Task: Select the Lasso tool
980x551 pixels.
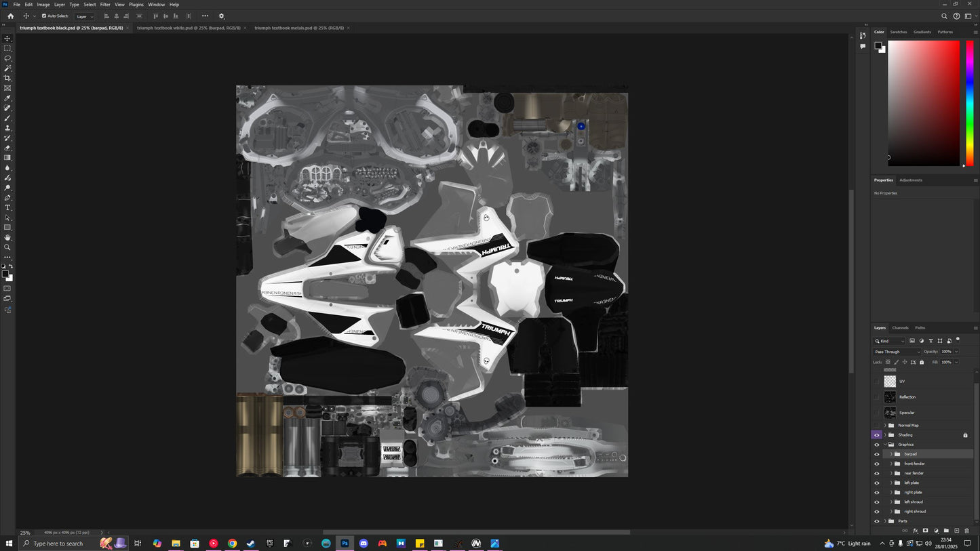Action: 7,58
